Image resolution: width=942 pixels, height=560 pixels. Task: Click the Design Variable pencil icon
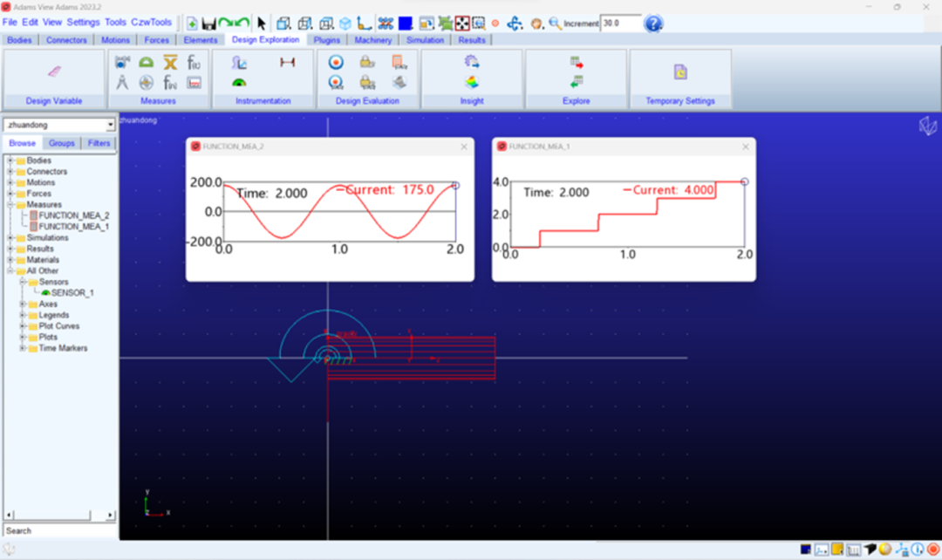pos(54,72)
